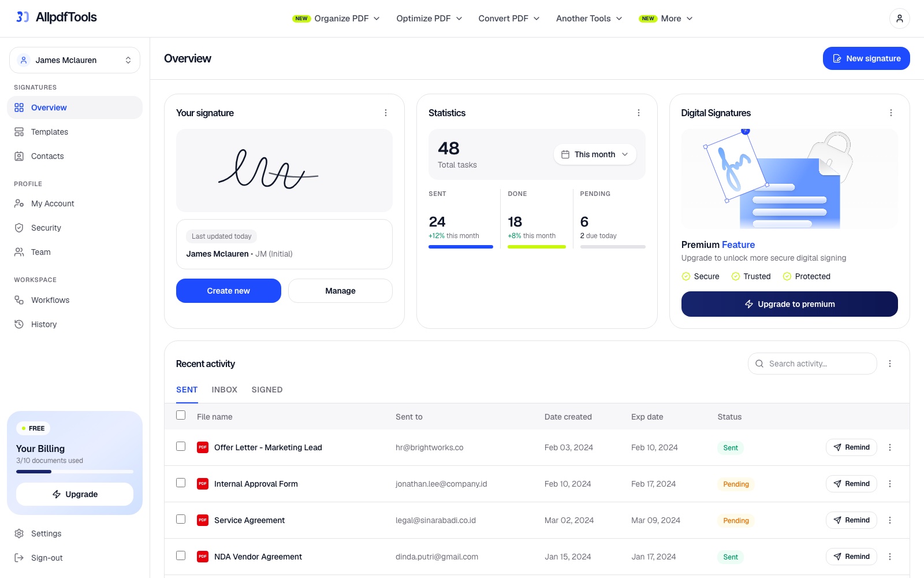Open My Account page

coord(74,203)
